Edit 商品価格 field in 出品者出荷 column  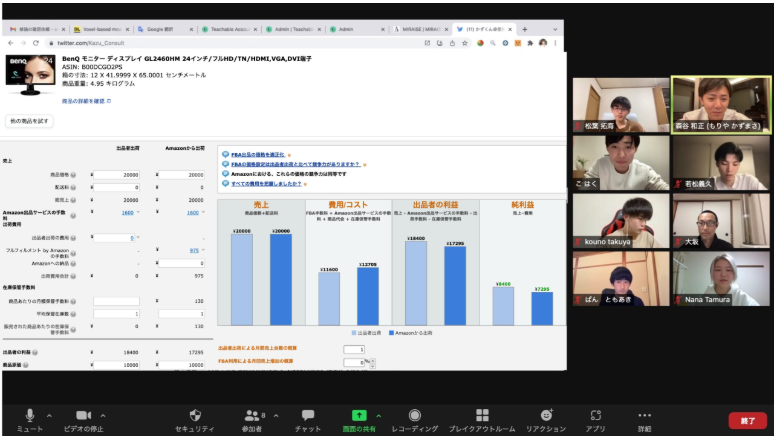click(x=116, y=175)
